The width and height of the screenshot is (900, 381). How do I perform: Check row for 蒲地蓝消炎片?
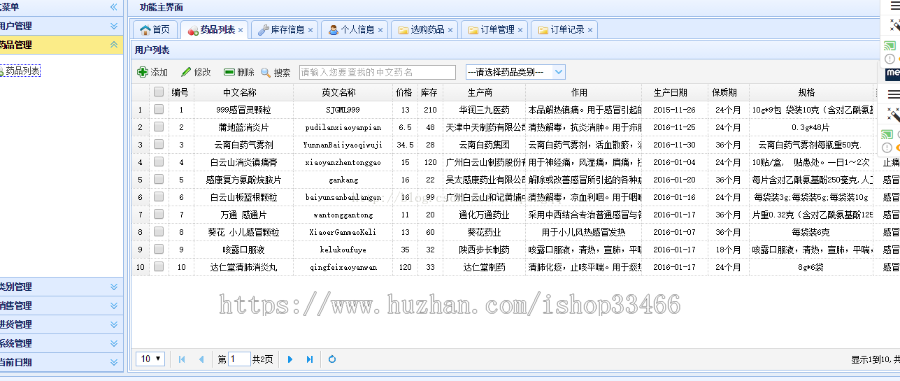[x=159, y=127]
